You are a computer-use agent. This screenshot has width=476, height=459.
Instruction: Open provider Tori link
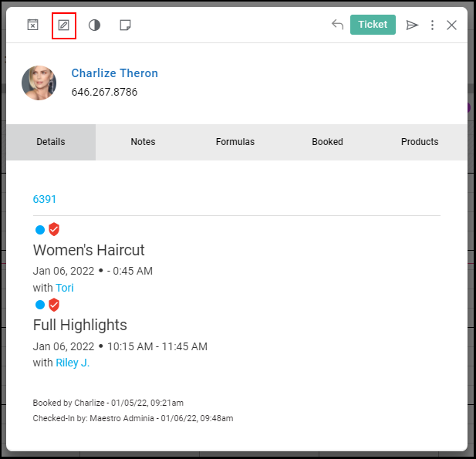65,288
